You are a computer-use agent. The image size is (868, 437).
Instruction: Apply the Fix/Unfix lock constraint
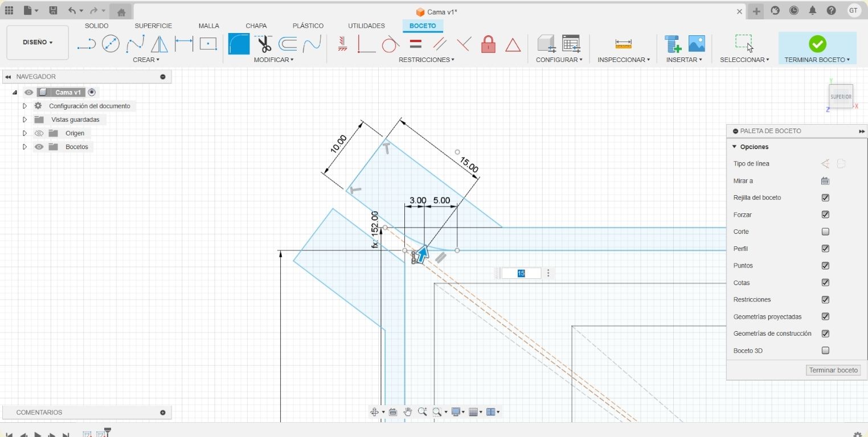[488, 44]
